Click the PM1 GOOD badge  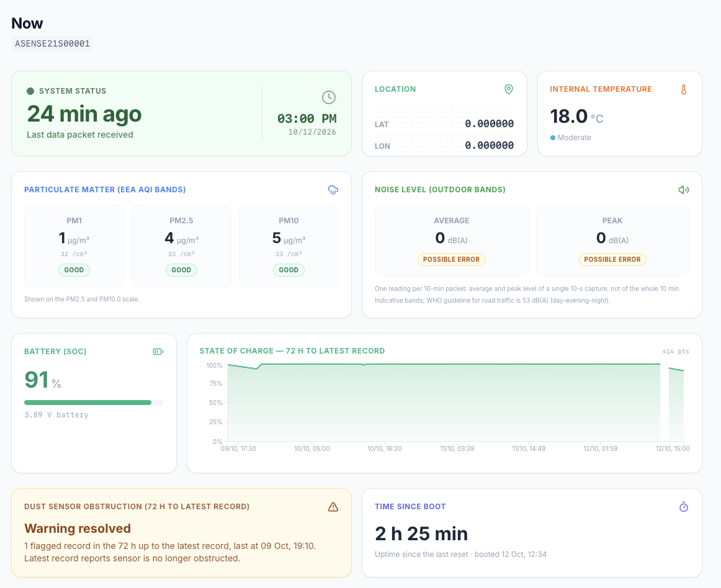[x=74, y=270]
